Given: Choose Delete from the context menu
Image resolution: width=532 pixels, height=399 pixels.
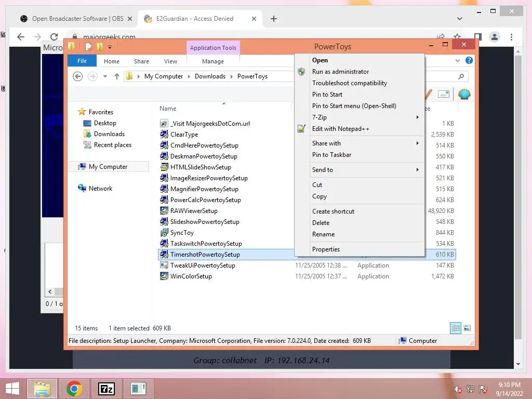Looking at the screenshot, I should pos(360,222).
